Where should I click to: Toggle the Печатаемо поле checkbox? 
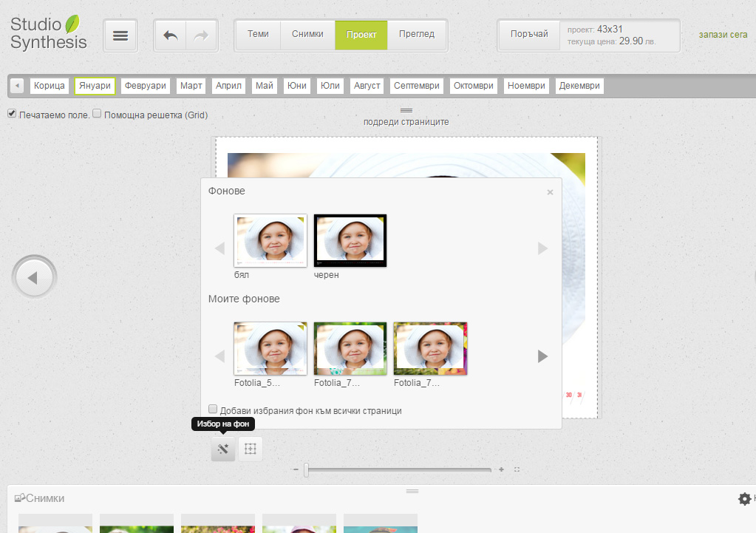[x=12, y=115]
